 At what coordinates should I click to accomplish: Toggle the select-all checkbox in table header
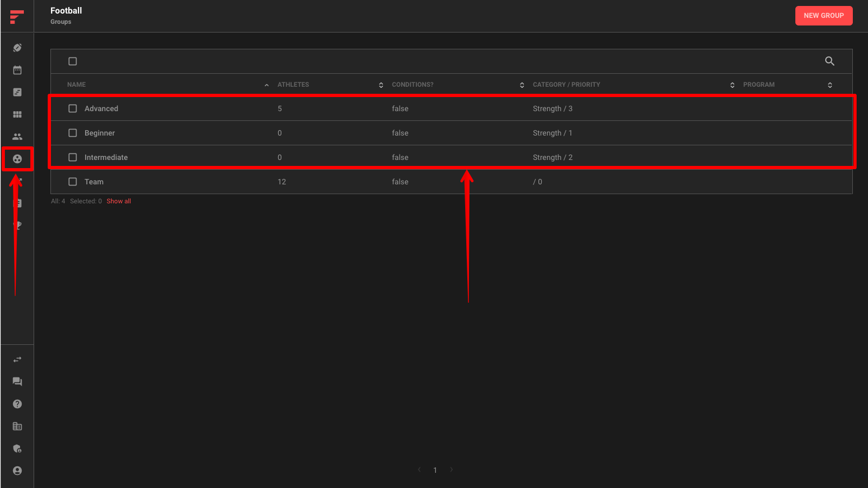coord(73,61)
